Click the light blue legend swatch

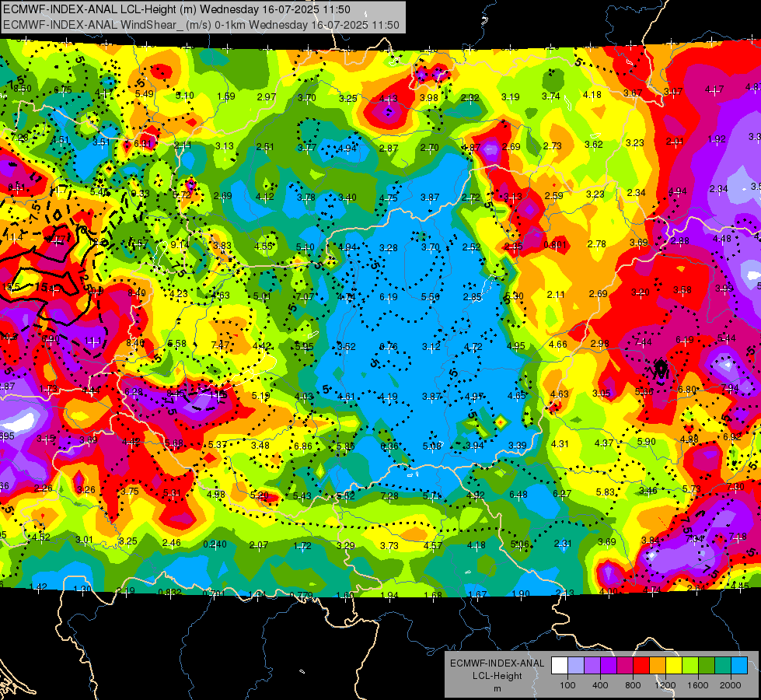point(739,666)
